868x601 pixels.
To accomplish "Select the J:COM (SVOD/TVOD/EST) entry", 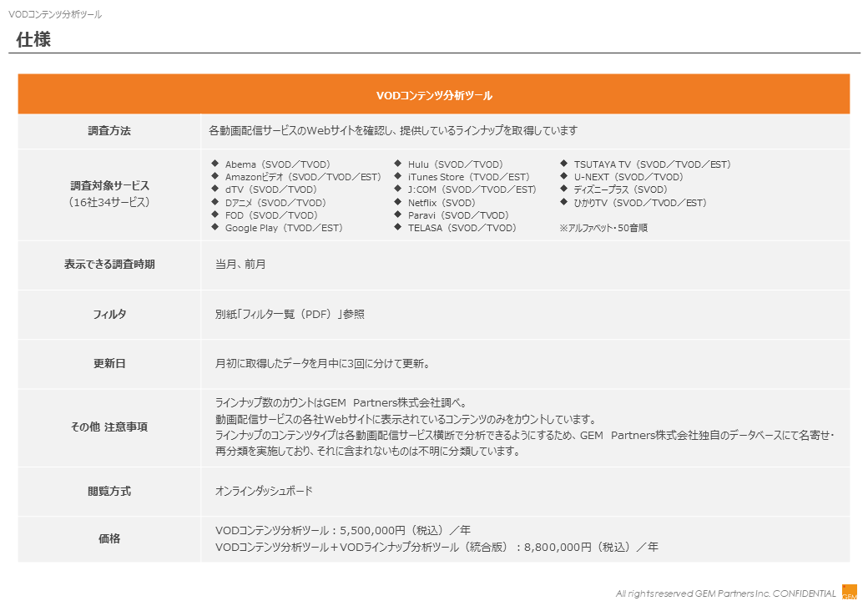I will tap(472, 189).
